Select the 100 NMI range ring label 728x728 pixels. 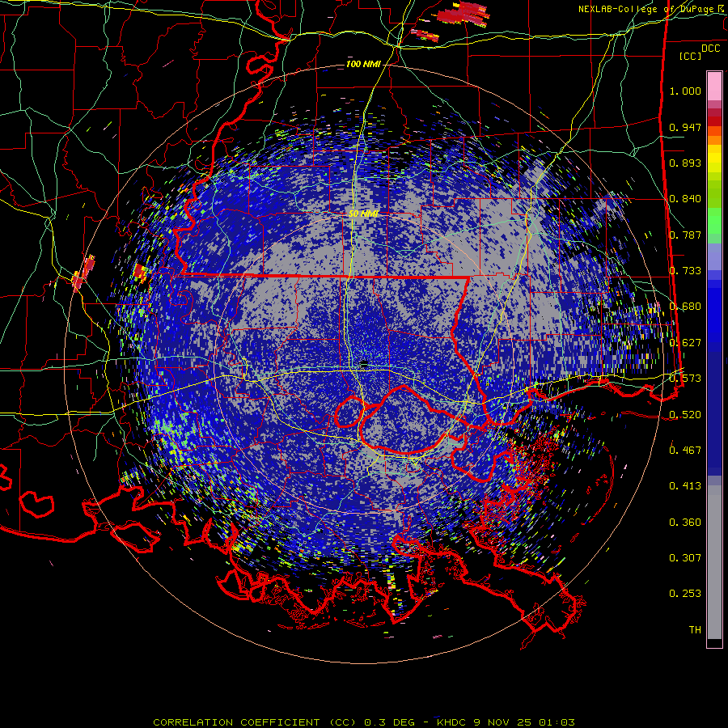click(363, 64)
